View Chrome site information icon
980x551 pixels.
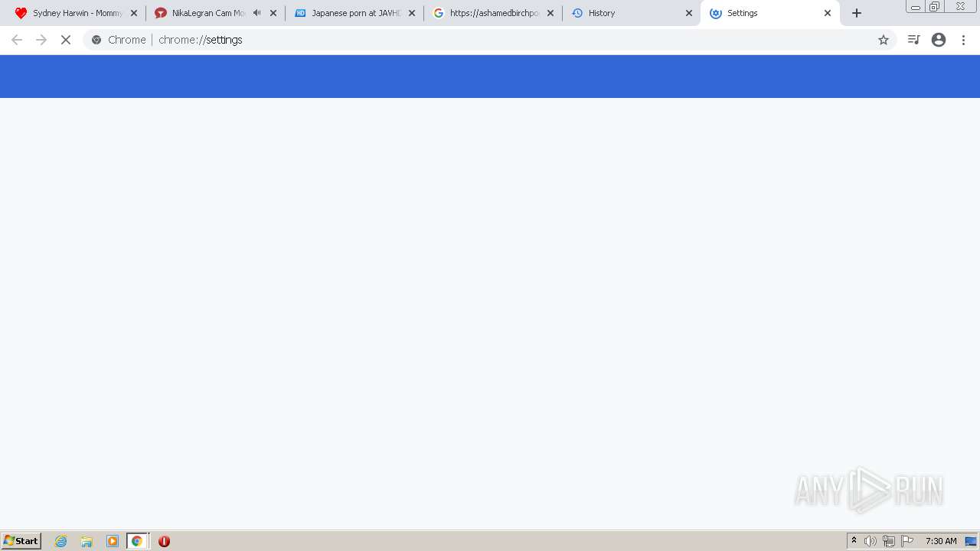pos(96,40)
